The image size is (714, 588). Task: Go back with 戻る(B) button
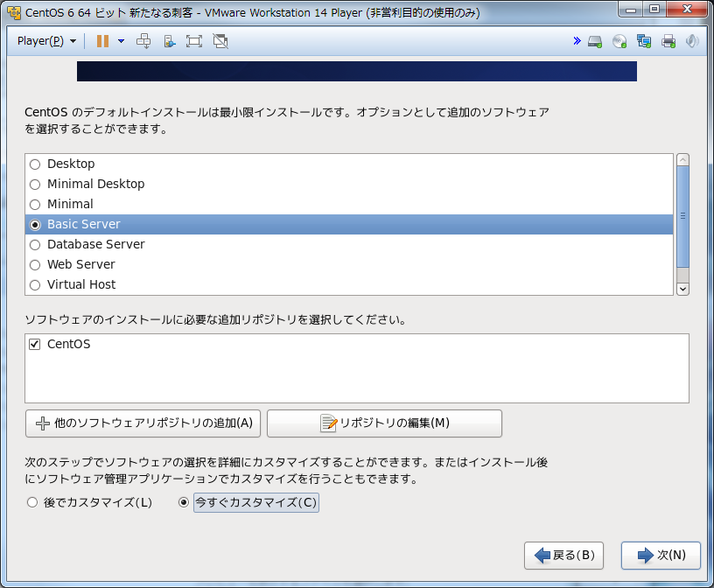coord(563,556)
